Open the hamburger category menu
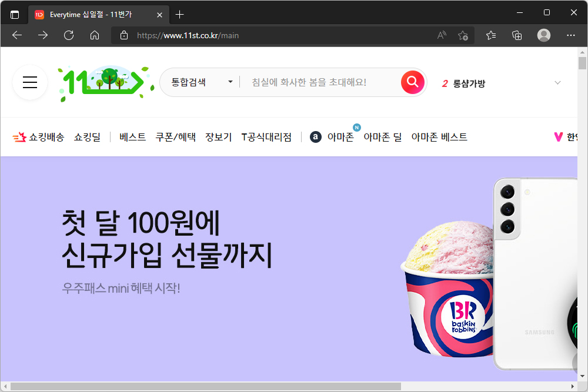 (x=30, y=82)
